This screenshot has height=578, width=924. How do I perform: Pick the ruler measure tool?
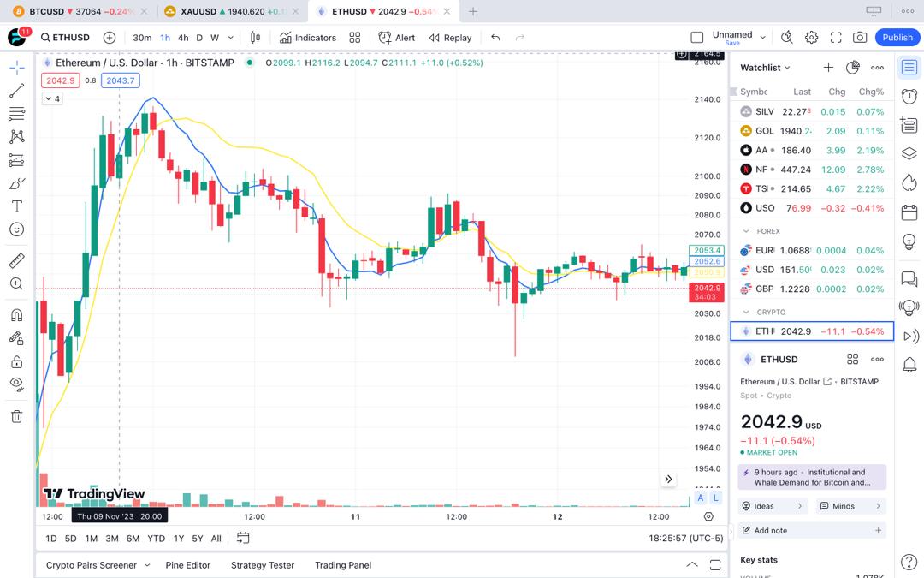pyautogui.click(x=16, y=260)
